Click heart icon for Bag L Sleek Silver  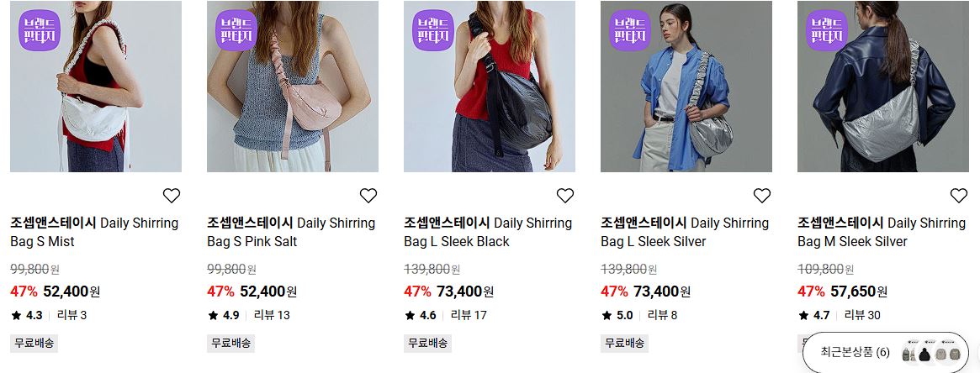(762, 196)
